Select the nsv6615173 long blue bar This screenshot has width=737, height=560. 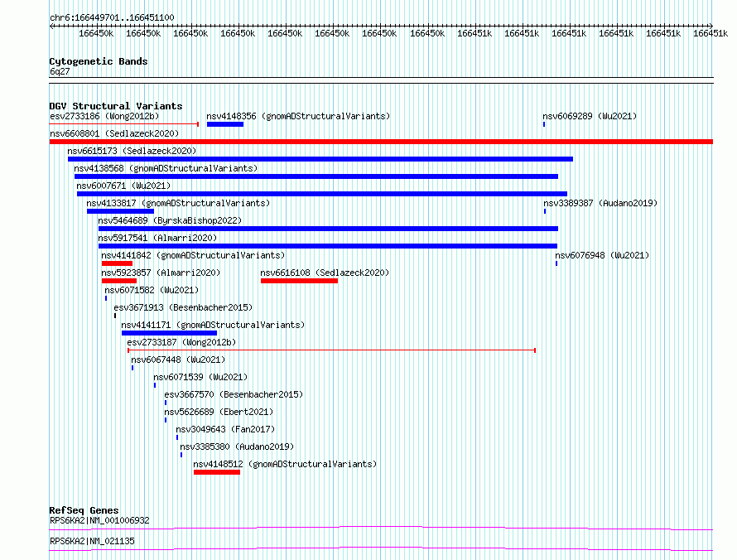(320, 159)
